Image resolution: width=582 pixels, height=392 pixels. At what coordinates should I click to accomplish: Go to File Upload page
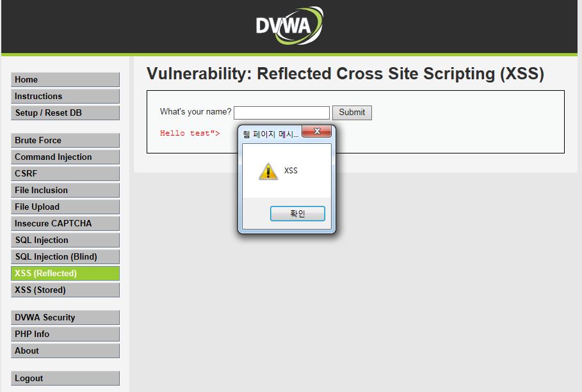click(x=65, y=207)
